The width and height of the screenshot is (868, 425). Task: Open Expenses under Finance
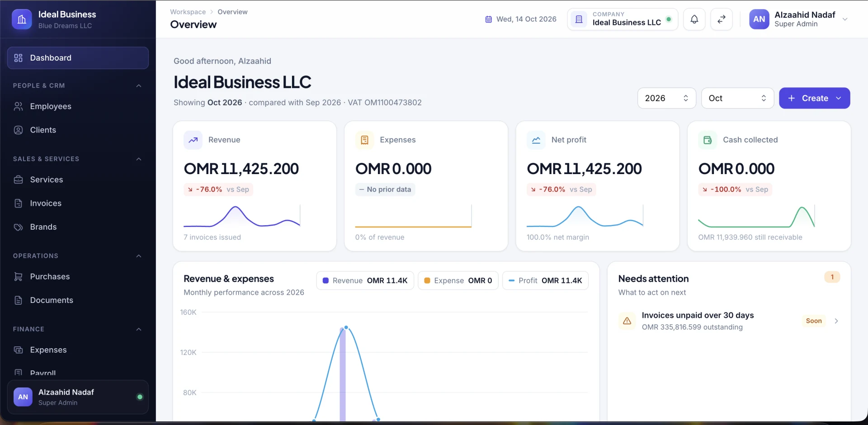click(78, 350)
